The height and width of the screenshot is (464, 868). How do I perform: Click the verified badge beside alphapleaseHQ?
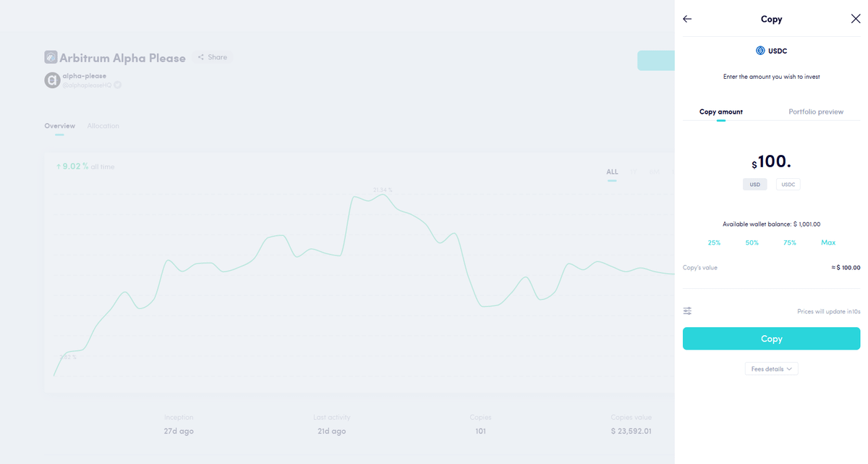pyautogui.click(x=117, y=85)
